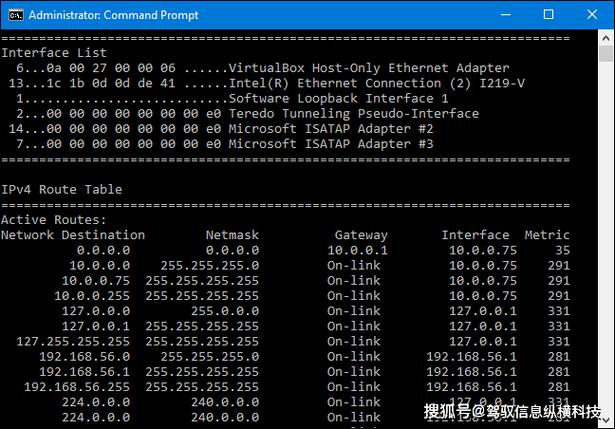Close the Administrator Command Prompt window

tap(592, 15)
